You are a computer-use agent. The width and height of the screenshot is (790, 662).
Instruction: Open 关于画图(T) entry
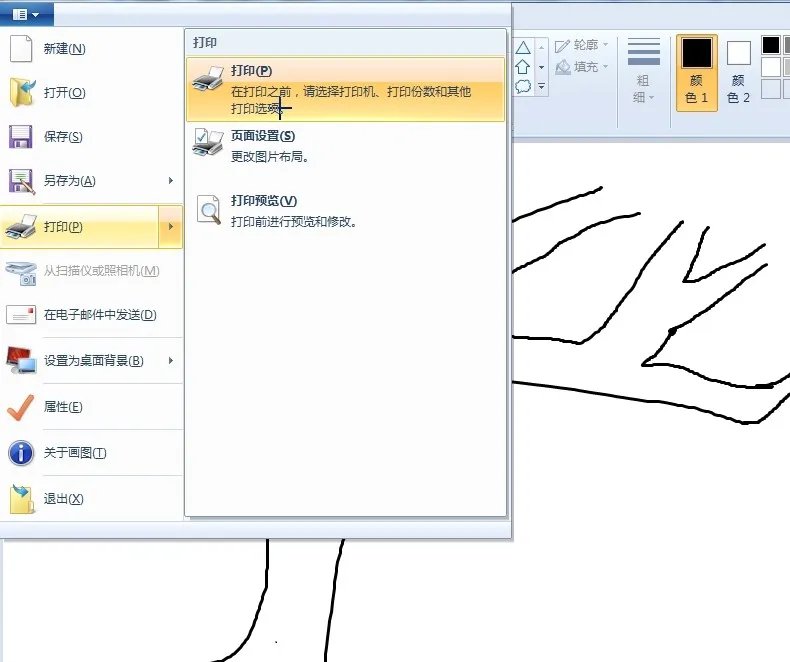[75, 453]
